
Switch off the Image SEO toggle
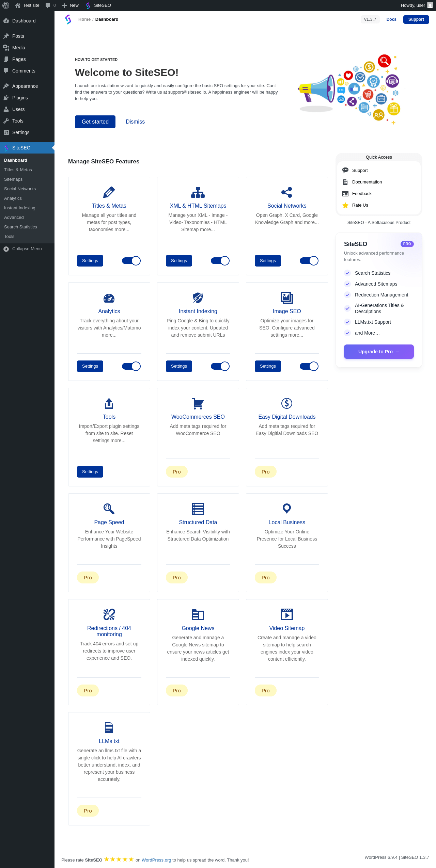coord(309,366)
